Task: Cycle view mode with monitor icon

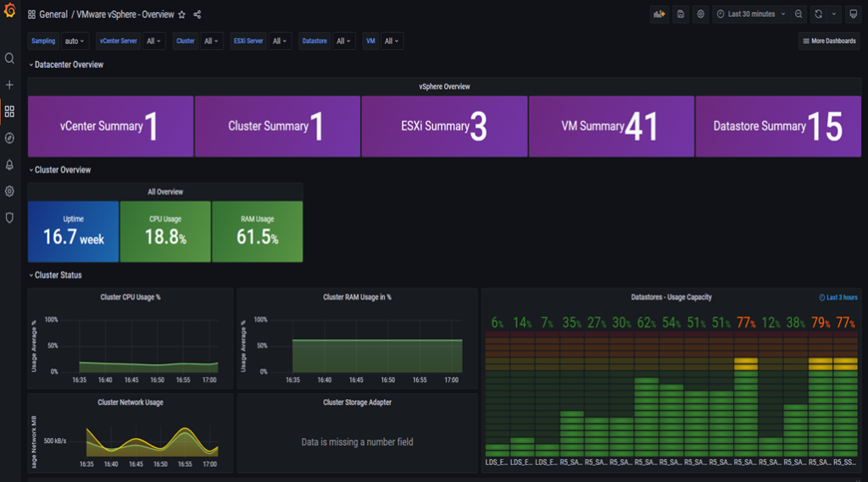Action: click(853, 14)
